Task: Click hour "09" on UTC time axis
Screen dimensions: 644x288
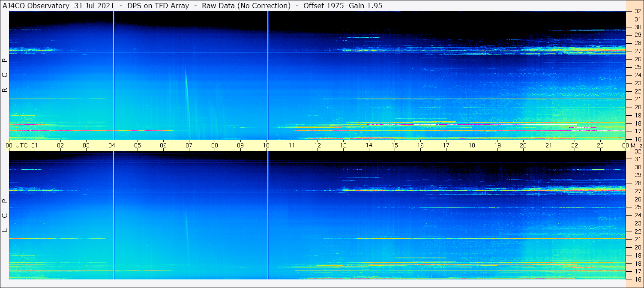Action: [x=240, y=145]
